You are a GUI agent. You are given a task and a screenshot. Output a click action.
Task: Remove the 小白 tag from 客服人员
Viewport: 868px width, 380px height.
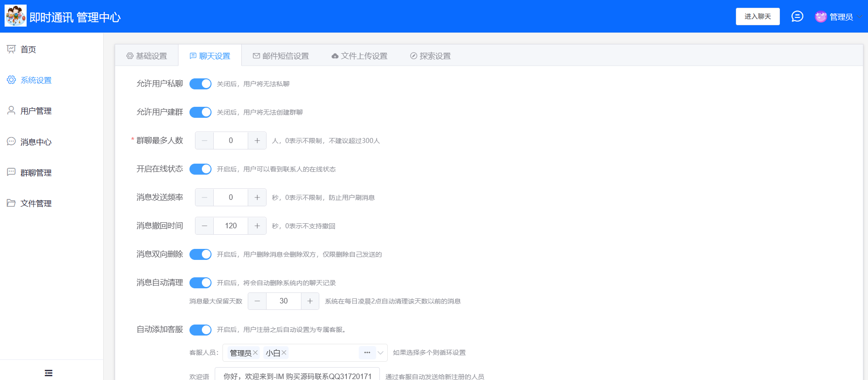tap(284, 352)
